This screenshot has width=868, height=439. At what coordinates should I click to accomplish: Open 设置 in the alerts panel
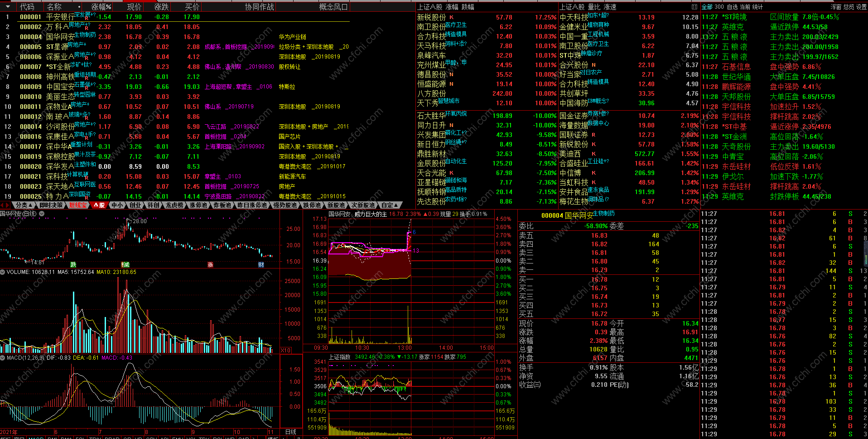861,7
